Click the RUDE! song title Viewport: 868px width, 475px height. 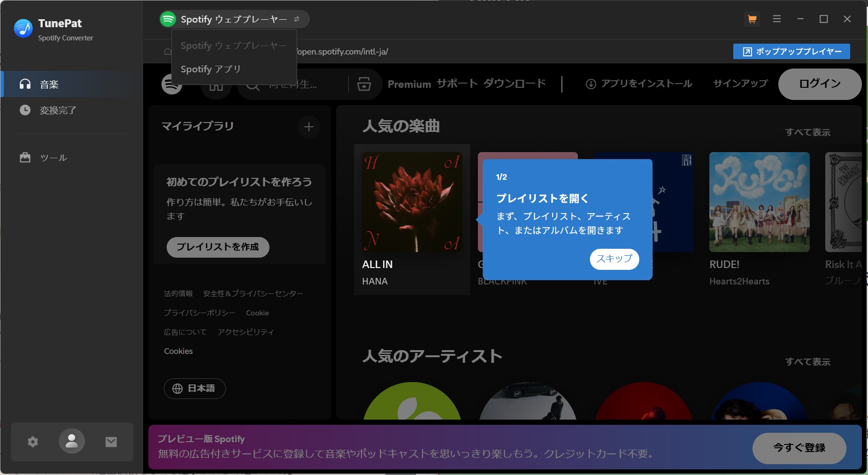724,264
